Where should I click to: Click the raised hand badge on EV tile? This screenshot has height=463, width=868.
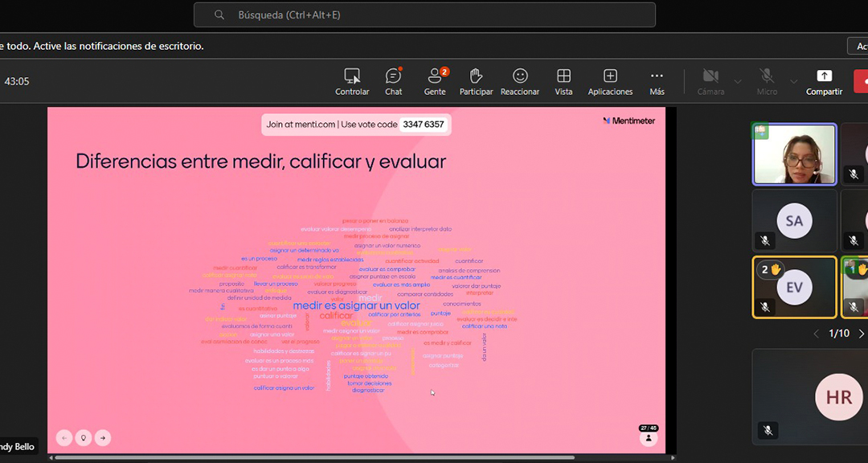[771, 270]
